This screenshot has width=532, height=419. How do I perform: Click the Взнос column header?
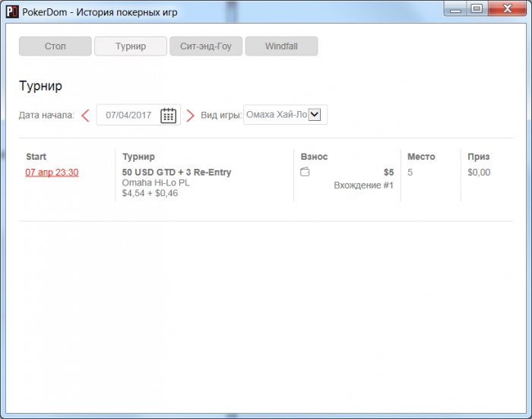314,157
